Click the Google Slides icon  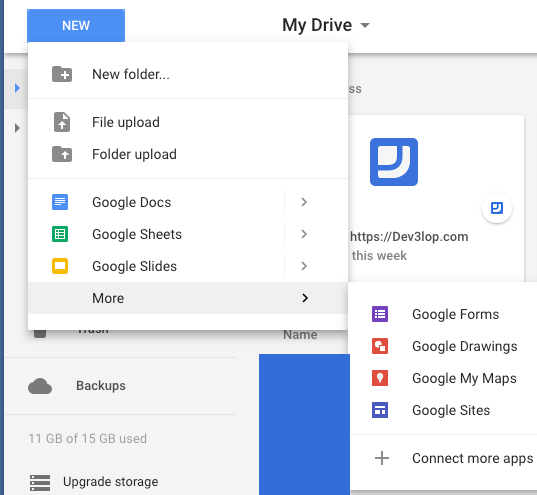[60, 266]
